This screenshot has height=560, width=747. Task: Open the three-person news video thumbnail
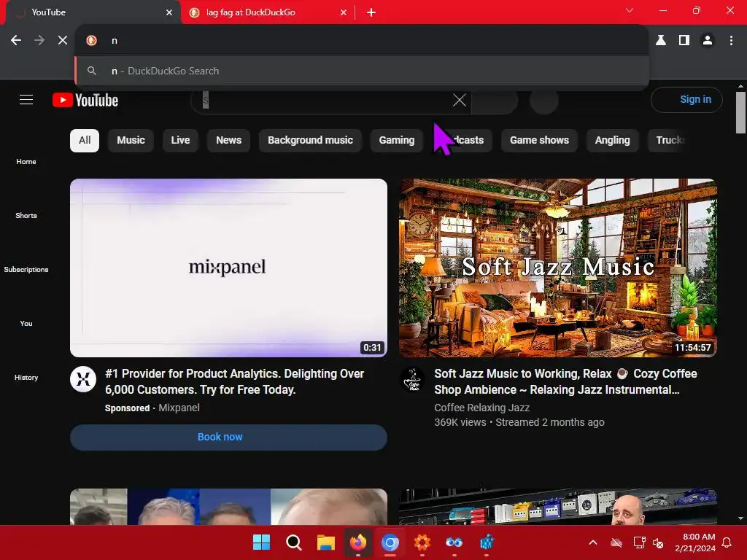pyautogui.click(x=228, y=507)
